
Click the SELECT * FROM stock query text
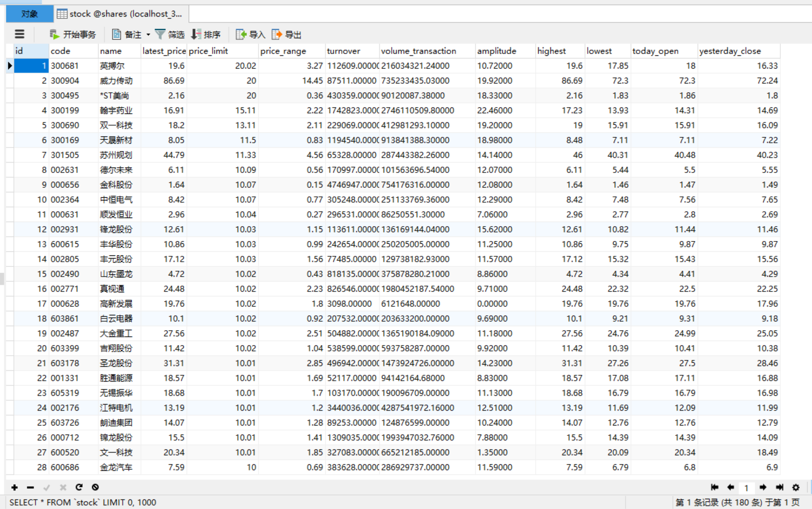(x=83, y=502)
